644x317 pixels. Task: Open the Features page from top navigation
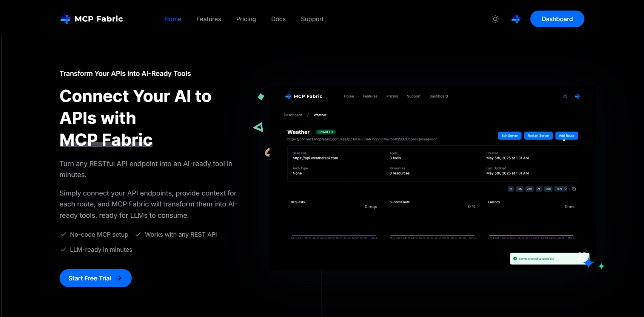[208, 19]
